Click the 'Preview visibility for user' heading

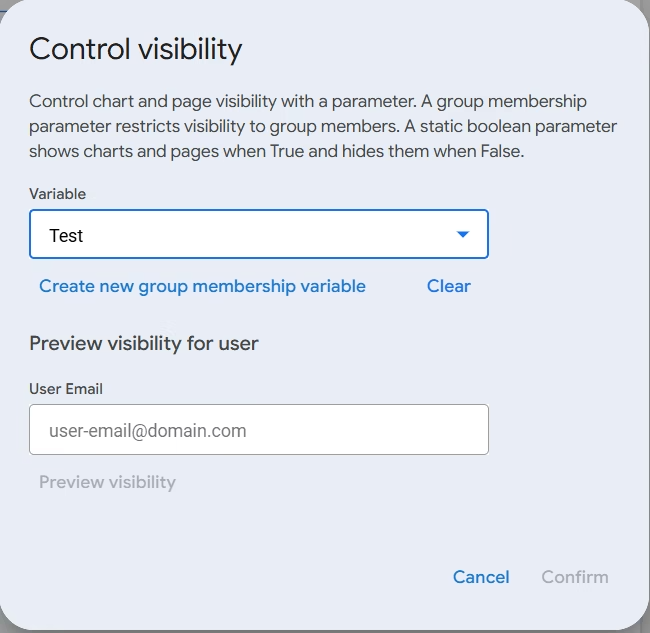point(144,343)
